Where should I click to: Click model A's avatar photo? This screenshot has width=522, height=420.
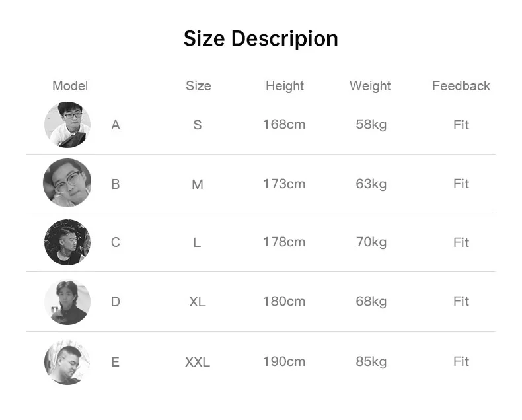coord(67,125)
